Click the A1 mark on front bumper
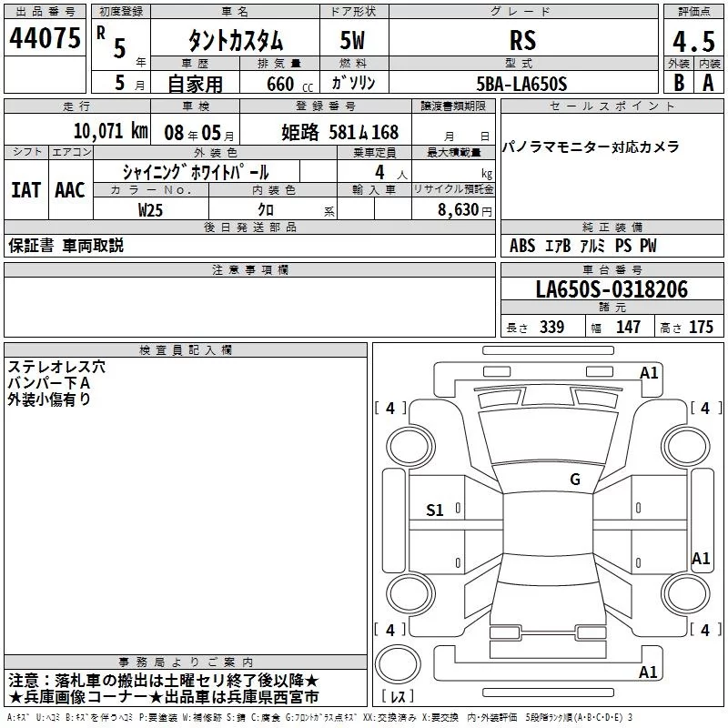This screenshot has width=728, height=728. pos(649,373)
